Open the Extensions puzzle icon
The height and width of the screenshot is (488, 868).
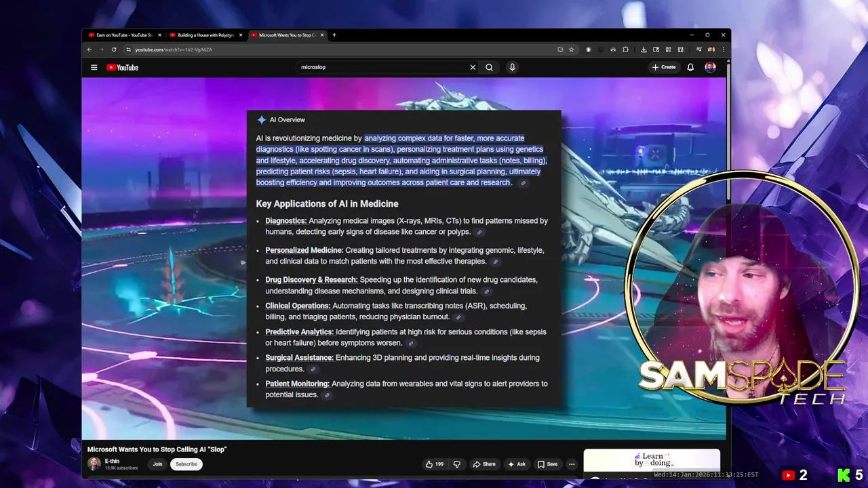pos(625,49)
